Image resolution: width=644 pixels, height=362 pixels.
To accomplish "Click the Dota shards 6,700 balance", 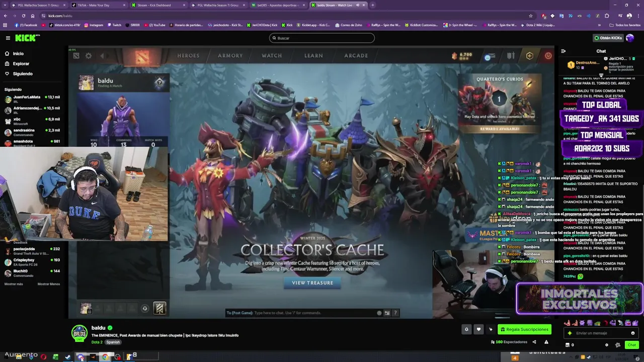I will point(462,55).
